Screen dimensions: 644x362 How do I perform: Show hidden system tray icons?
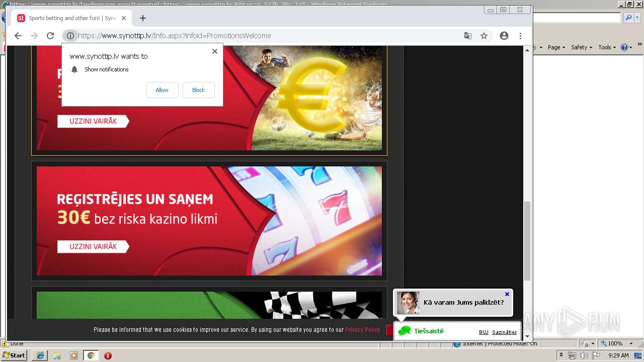click(561, 355)
